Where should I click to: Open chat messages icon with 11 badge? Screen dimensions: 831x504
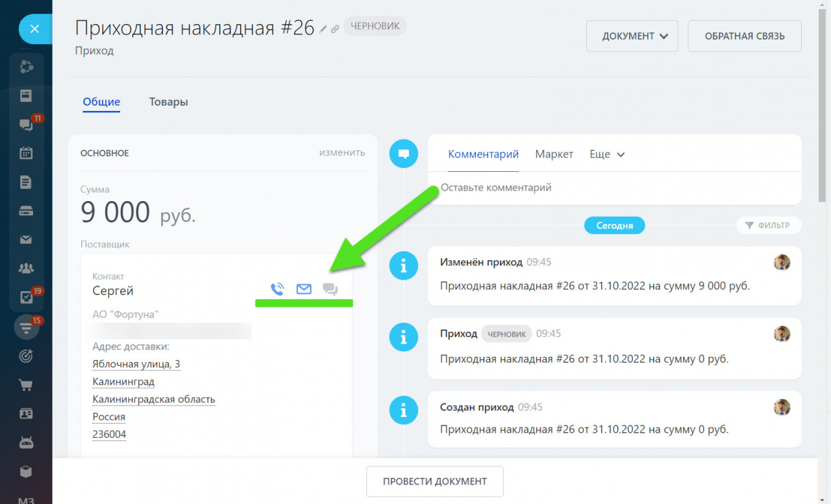coord(26,125)
